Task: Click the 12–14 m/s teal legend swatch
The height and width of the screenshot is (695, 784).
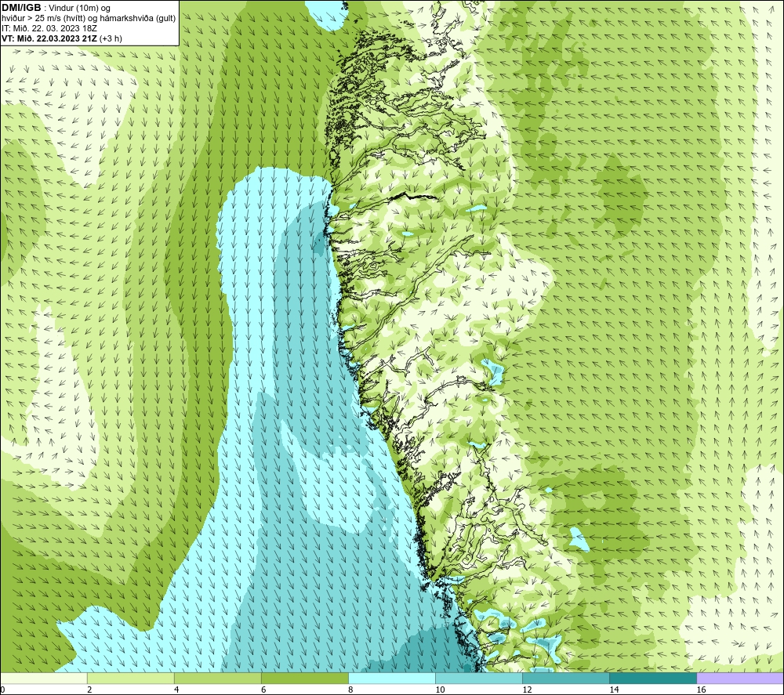Action: click(x=566, y=678)
